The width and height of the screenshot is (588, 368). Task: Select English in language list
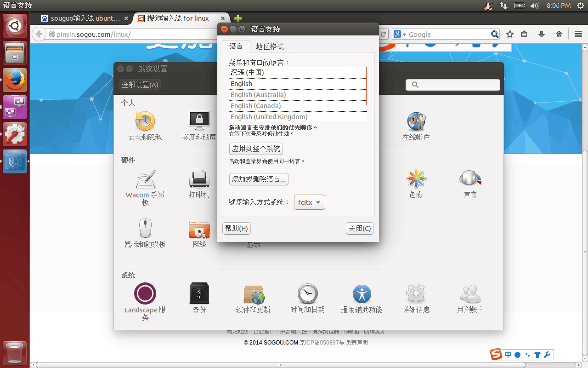(297, 84)
